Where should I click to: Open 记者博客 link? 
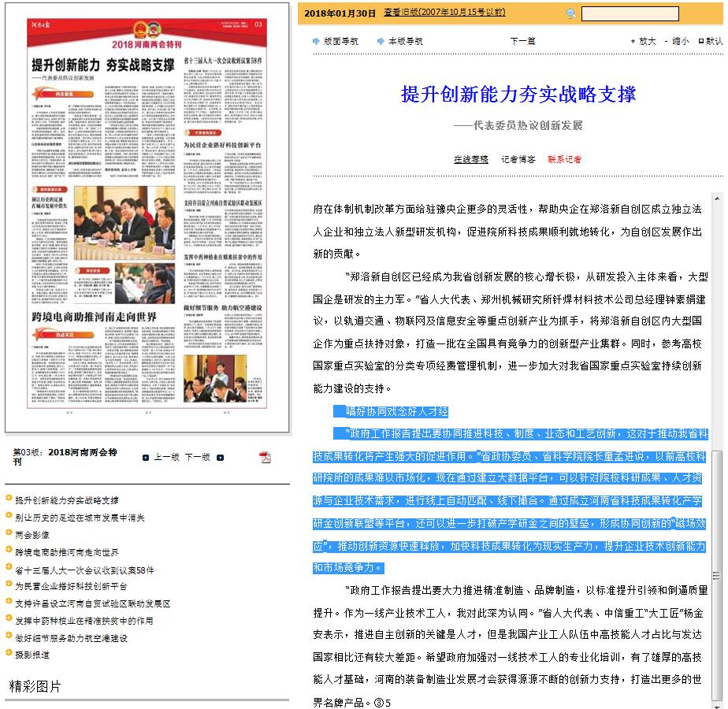[x=518, y=159]
